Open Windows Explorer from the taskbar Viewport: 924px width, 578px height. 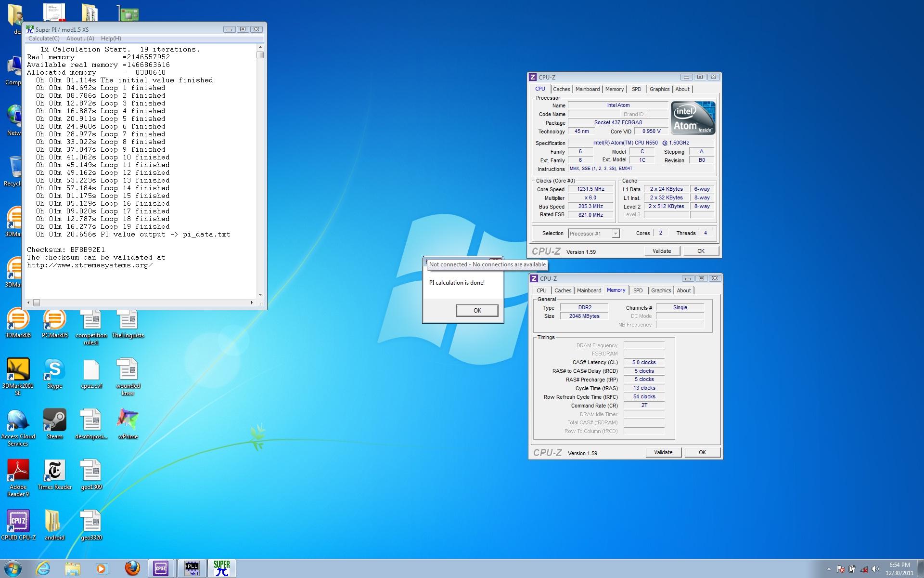click(x=73, y=568)
